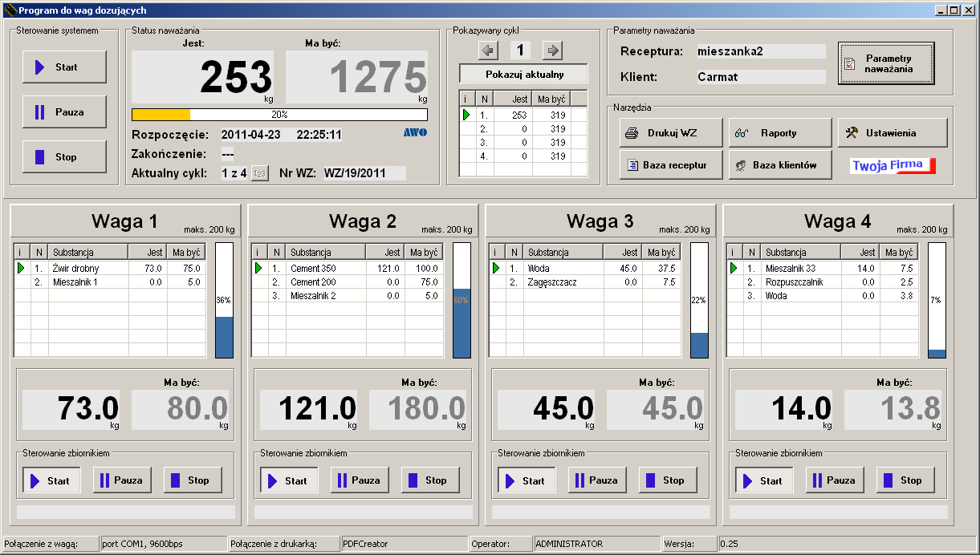Start Waga 4 tank

point(764,480)
